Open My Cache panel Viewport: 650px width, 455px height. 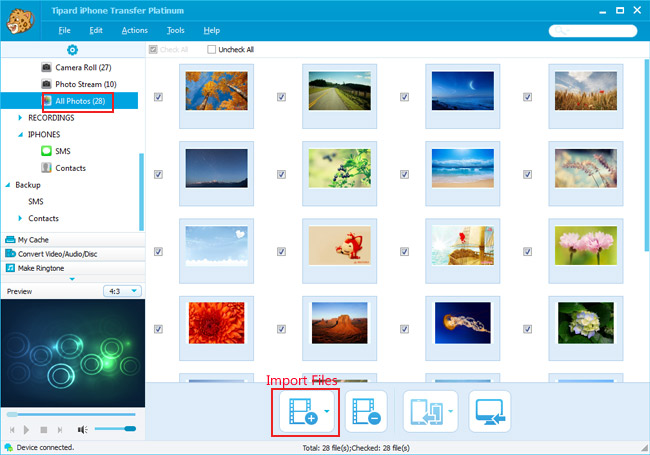click(x=73, y=240)
